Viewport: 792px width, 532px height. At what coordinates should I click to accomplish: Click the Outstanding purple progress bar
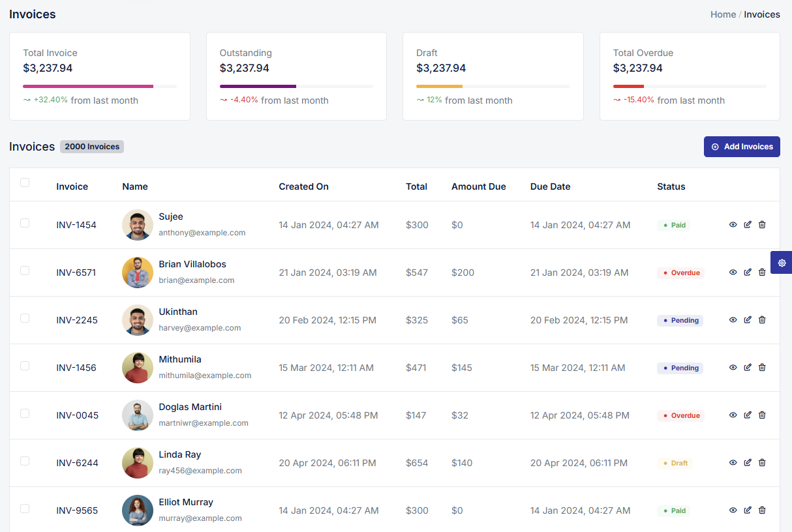[x=258, y=86]
